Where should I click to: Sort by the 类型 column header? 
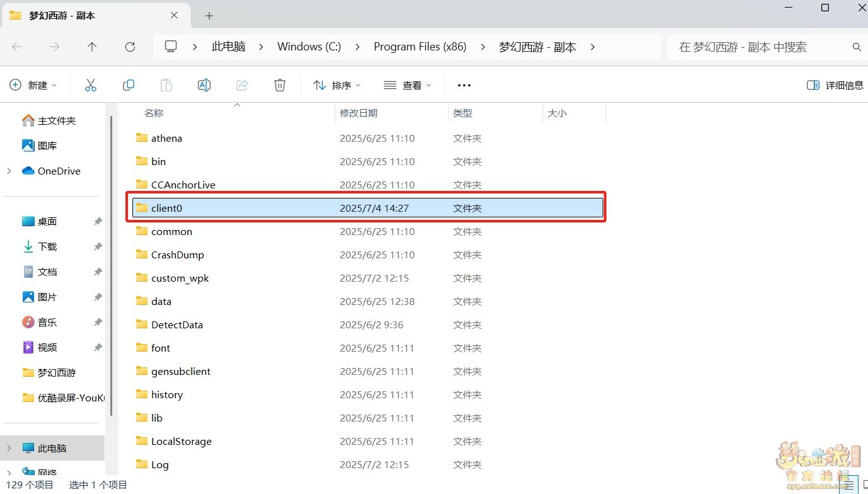pyautogui.click(x=463, y=113)
